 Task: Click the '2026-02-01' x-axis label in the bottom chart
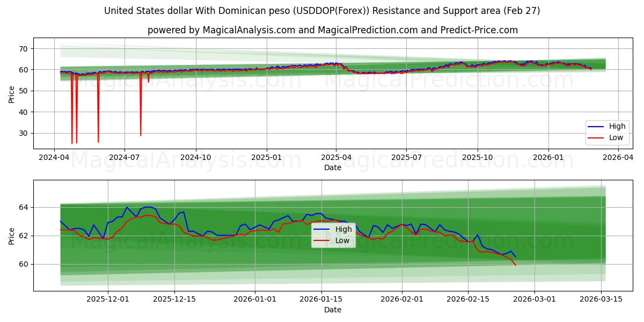point(401,299)
